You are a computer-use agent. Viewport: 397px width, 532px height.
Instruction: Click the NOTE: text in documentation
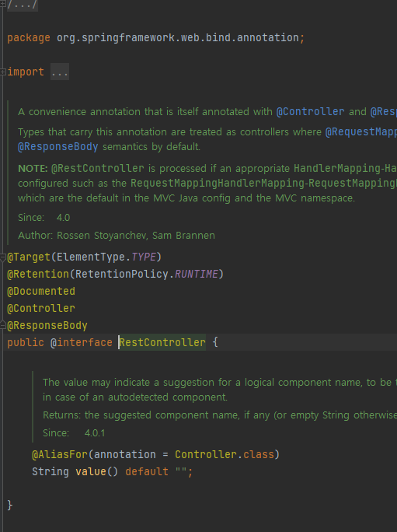(x=33, y=168)
